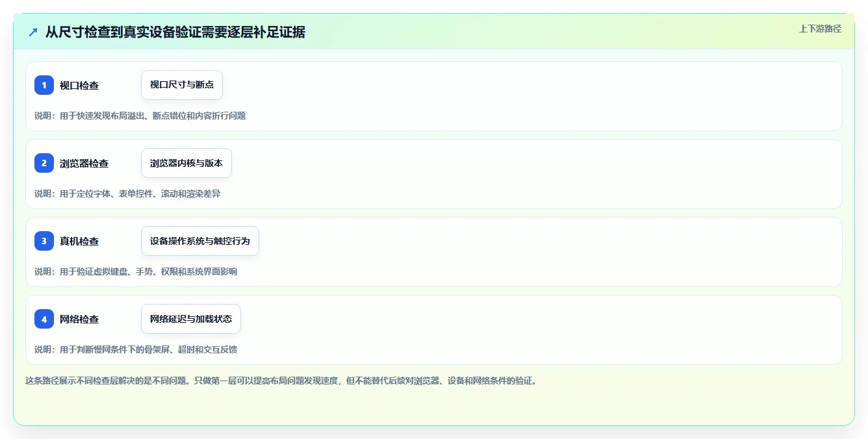The height and width of the screenshot is (439, 868).
Task: Click the summary paragraph starting 这条路径展示
Action: pyautogui.click(x=281, y=381)
